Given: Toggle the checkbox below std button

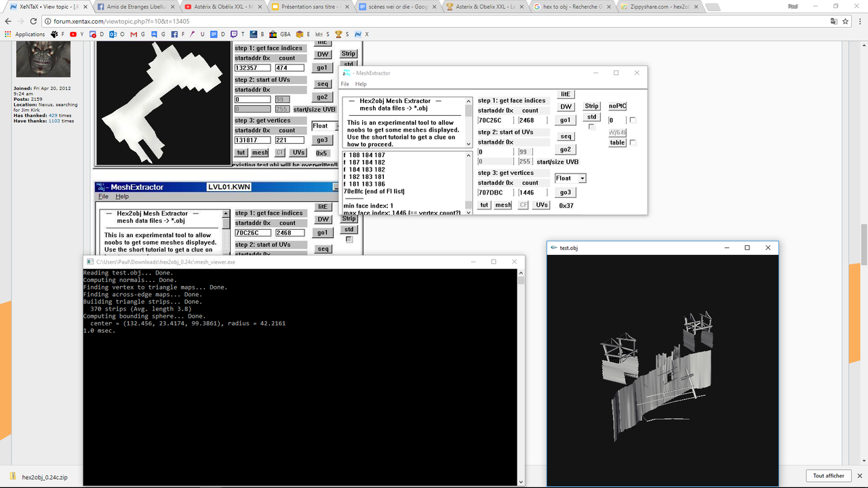Looking at the screenshot, I should (x=591, y=127).
